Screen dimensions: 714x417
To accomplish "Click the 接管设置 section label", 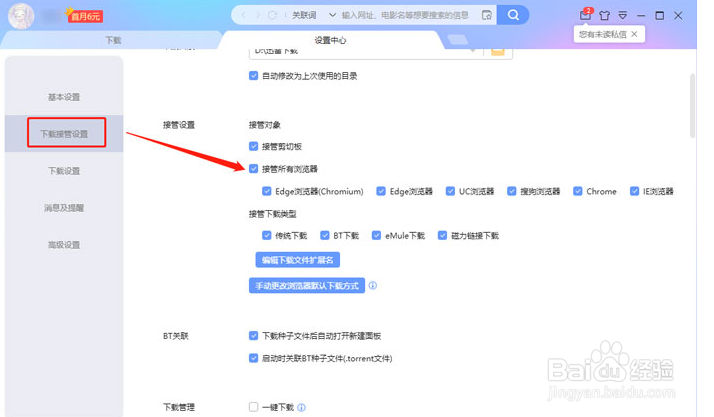I will coord(179,125).
